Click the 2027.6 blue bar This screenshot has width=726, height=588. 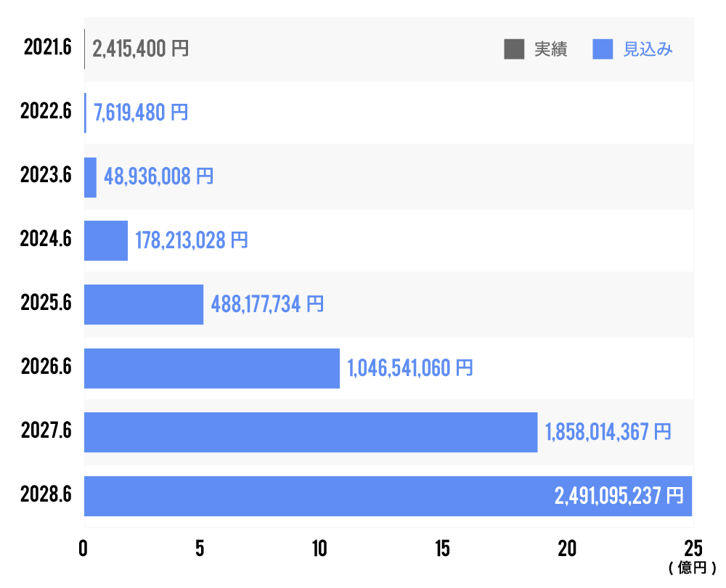tap(311, 432)
